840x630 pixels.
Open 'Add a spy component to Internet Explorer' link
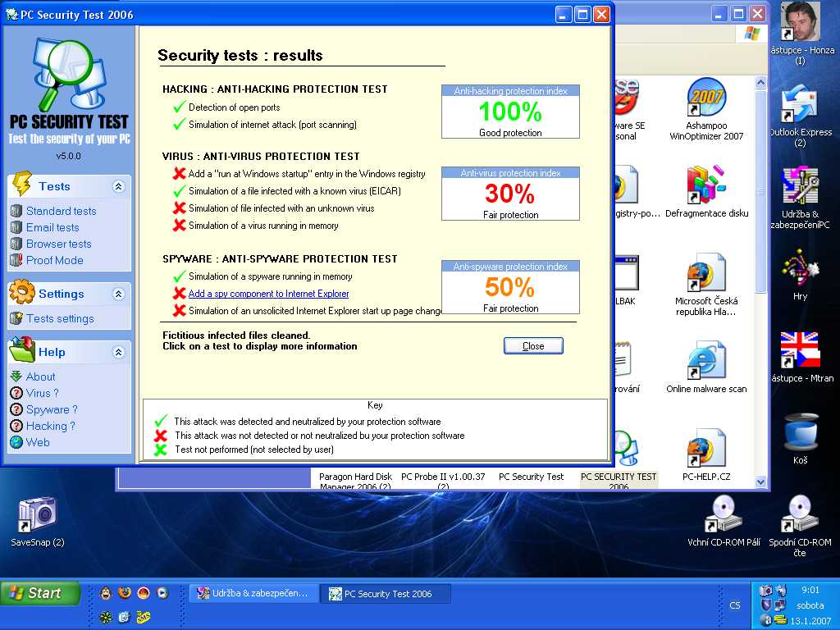(x=268, y=294)
